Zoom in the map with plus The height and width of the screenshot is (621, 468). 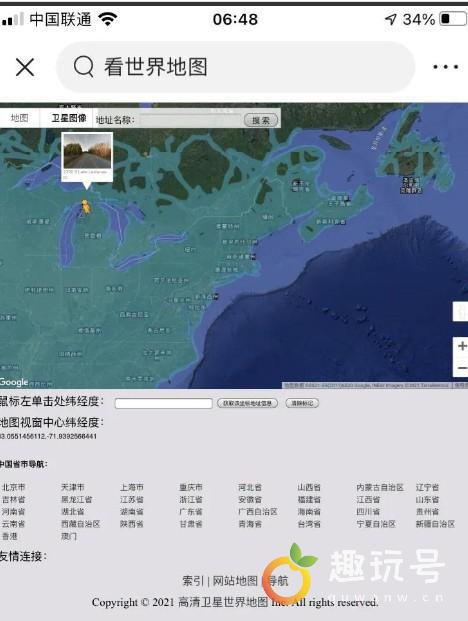[x=461, y=346]
